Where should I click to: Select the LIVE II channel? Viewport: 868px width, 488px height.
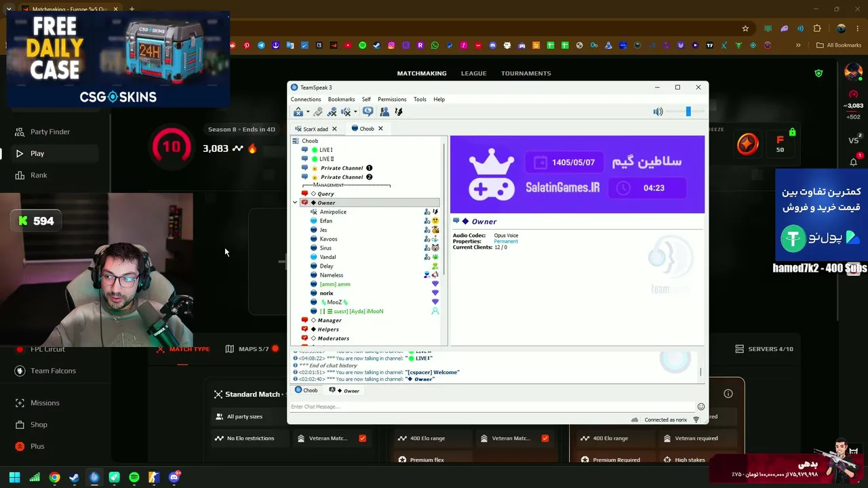(x=326, y=159)
